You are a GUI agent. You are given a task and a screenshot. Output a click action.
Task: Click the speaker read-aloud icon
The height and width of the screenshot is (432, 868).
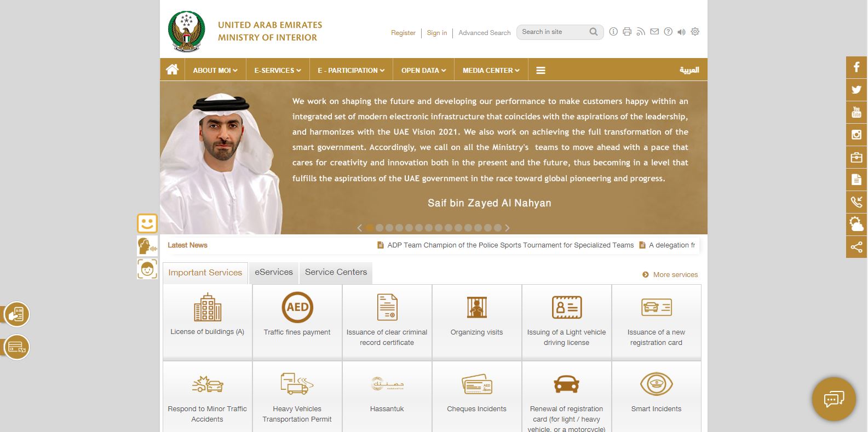681,32
